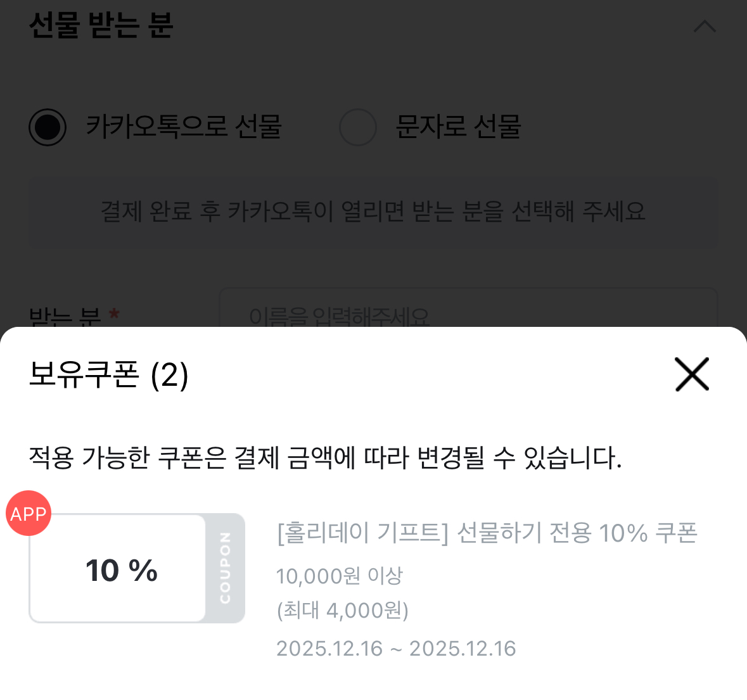Tap the red APP badge

pyautogui.click(x=29, y=513)
